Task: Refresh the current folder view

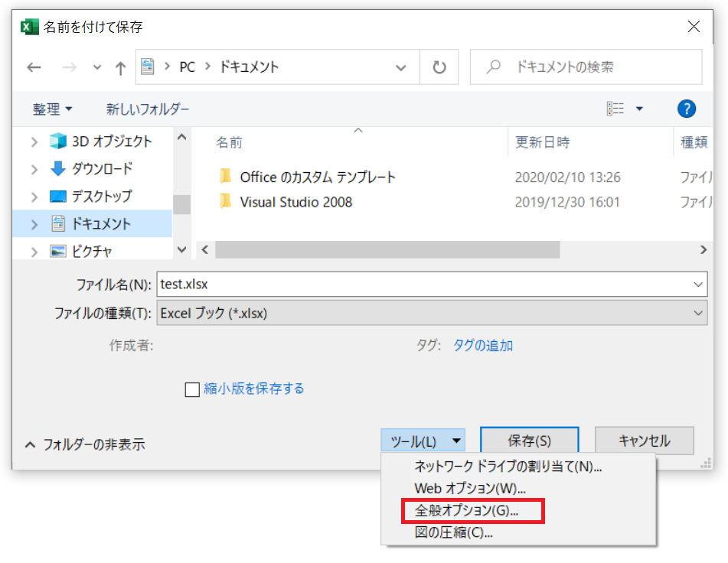Action: click(439, 67)
